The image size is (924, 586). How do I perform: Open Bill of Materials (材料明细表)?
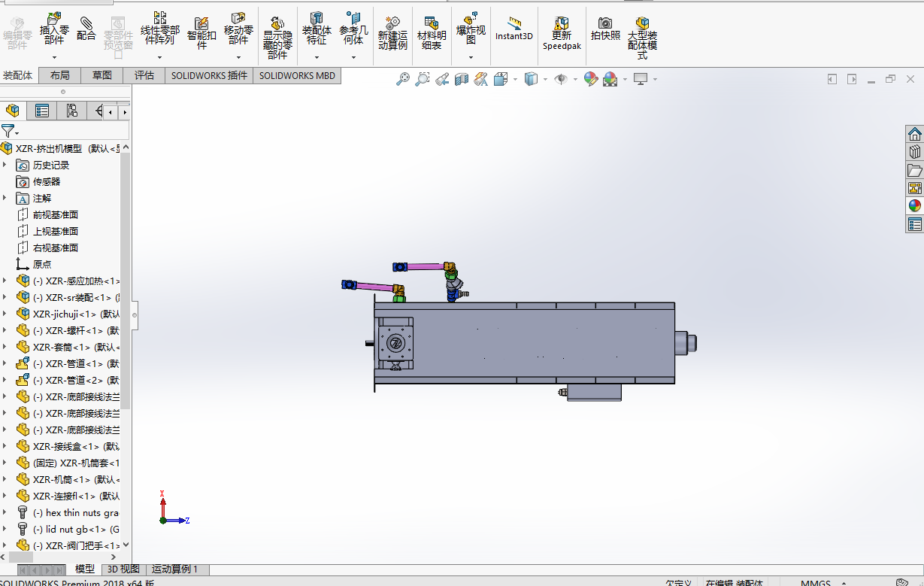(432, 32)
